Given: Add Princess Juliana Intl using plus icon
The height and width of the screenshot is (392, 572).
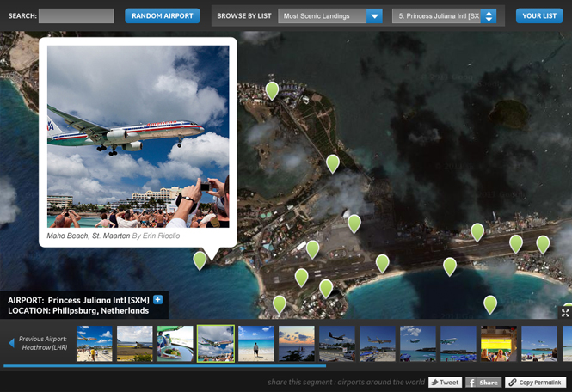Looking at the screenshot, I should point(158,300).
